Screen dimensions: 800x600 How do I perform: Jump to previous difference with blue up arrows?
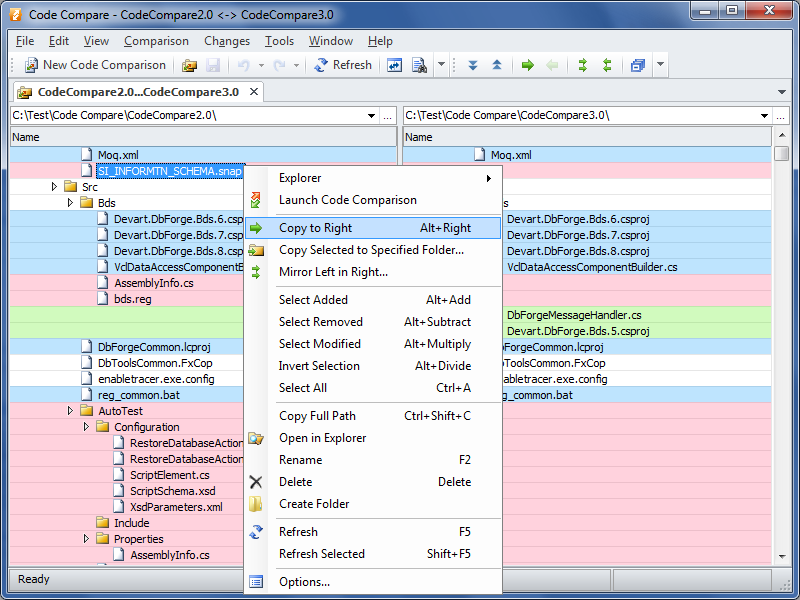pyautogui.click(x=497, y=65)
